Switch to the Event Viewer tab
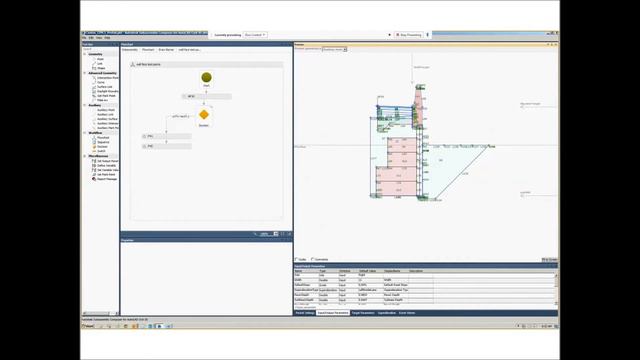 click(407, 313)
